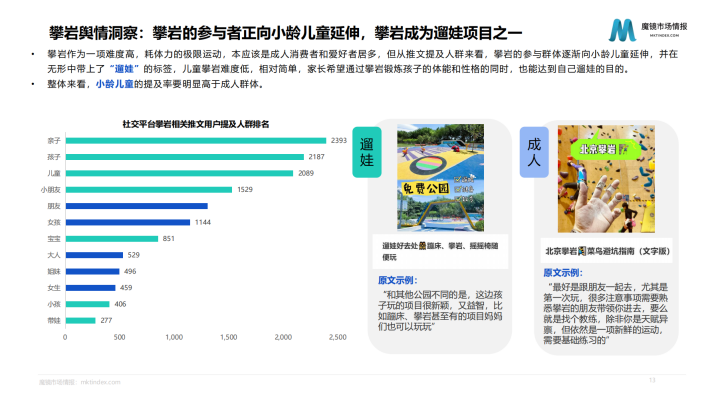Select the 宝宝 bar valued 851

(x=112, y=239)
